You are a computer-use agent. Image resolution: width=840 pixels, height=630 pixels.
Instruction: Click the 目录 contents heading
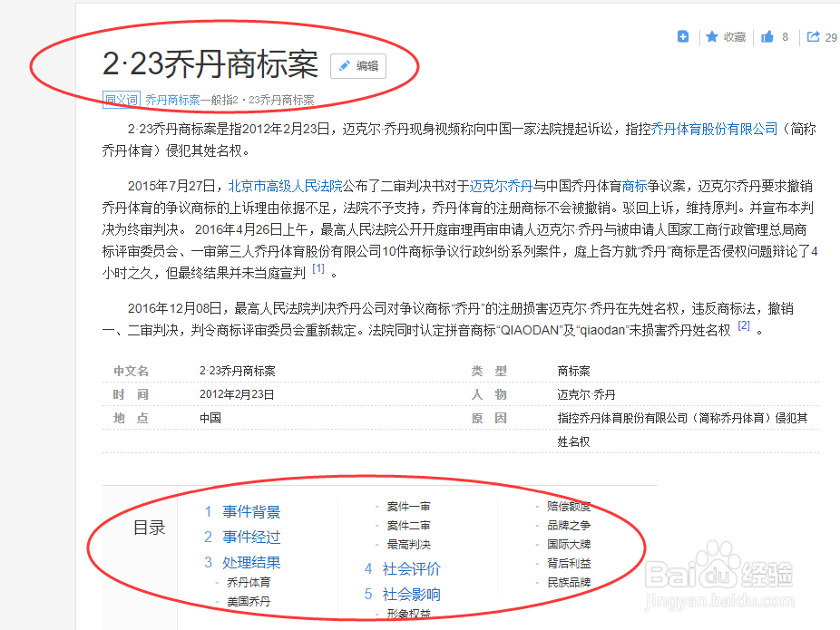(x=149, y=528)
